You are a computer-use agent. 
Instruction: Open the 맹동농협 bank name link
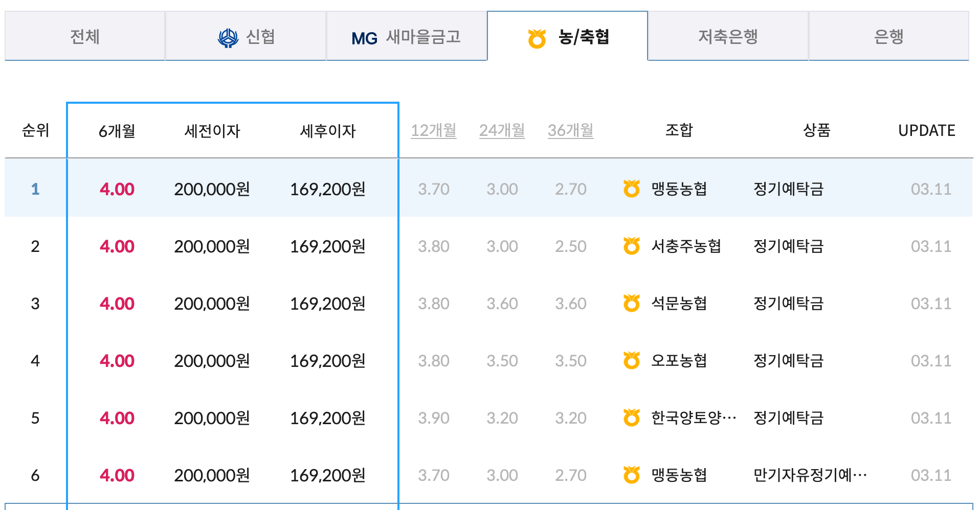(680, 189)
